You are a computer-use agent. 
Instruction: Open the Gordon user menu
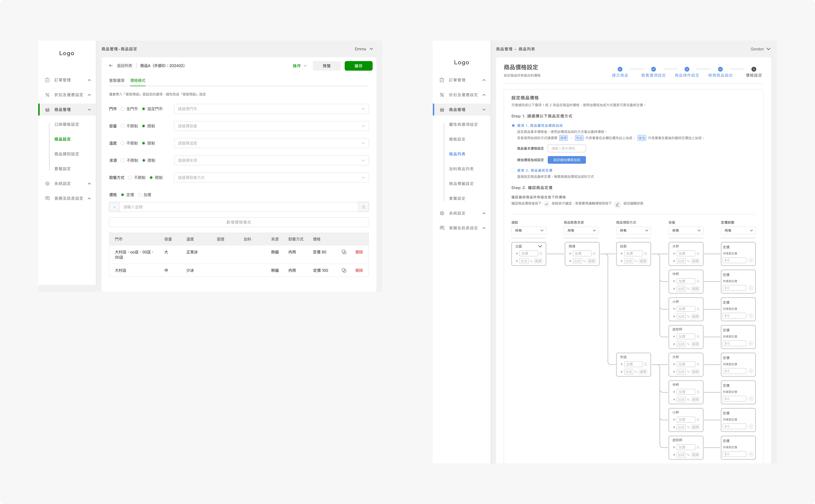click(x=761, y=49)
